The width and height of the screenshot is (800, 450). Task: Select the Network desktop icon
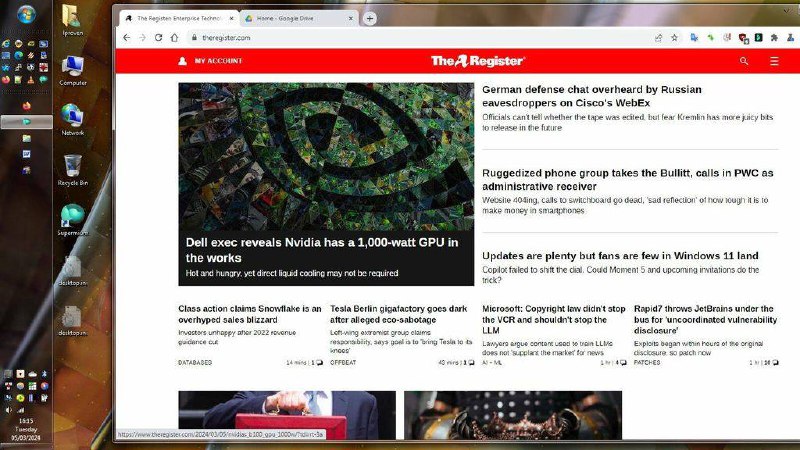point(72,120)
